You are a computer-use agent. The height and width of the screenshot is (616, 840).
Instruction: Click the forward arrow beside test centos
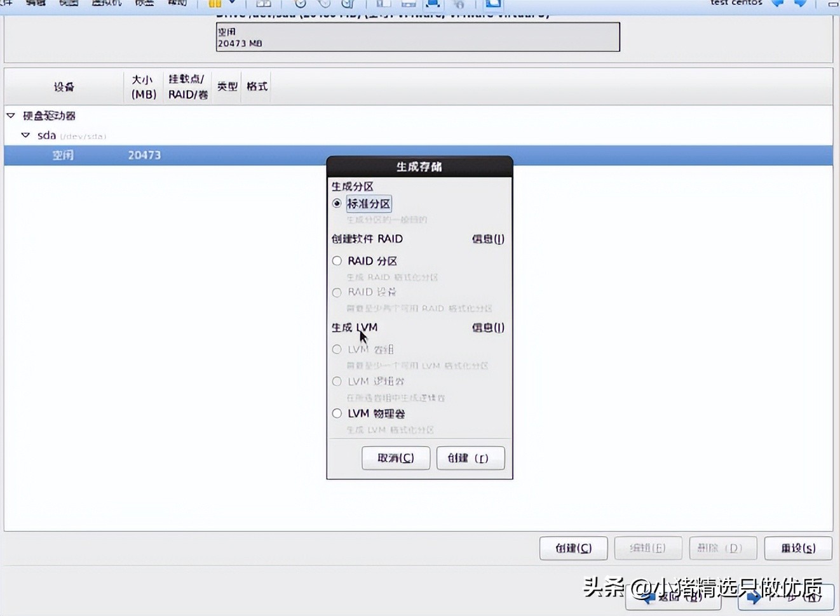pos(799,4)
